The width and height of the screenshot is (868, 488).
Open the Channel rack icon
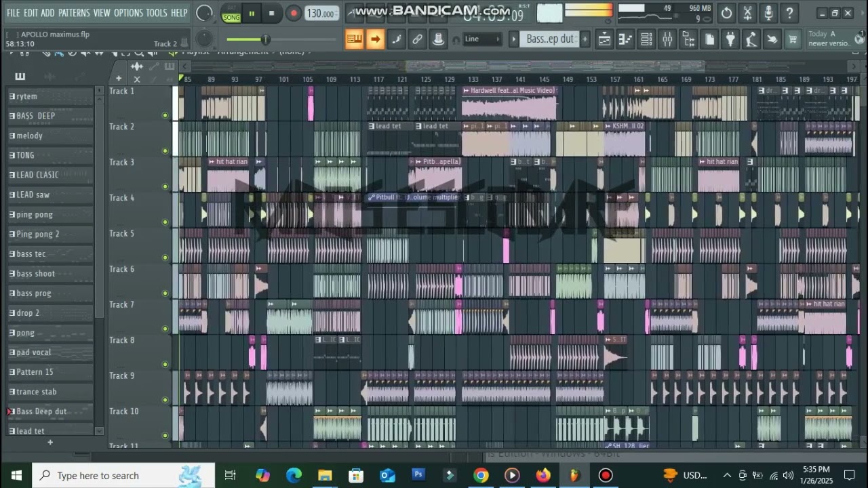(x=646, y=39)
